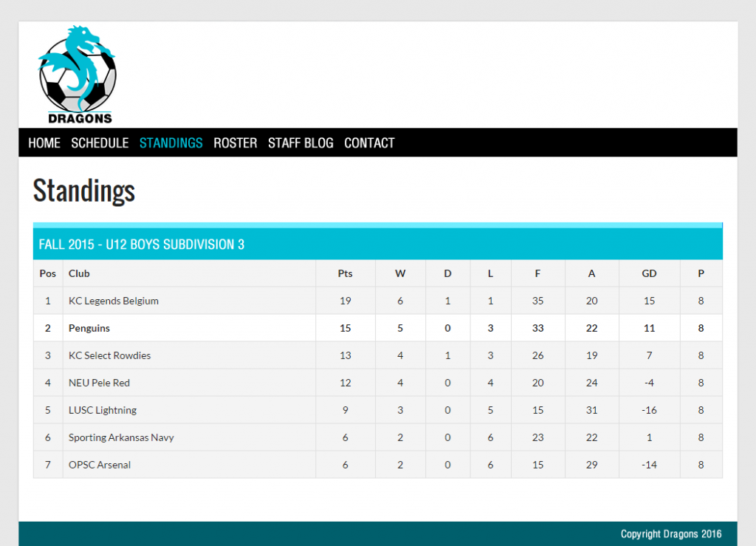Open the KC Legends Belgium club link
Viewport: 756px width, 546px height.
[113, 301]
